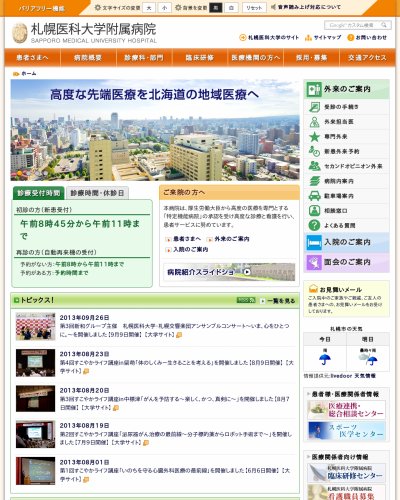Open 外来担当医 doctor icon link
Image resolution: width=400 pixels, height=500 pixels.
tap(314, 122)
